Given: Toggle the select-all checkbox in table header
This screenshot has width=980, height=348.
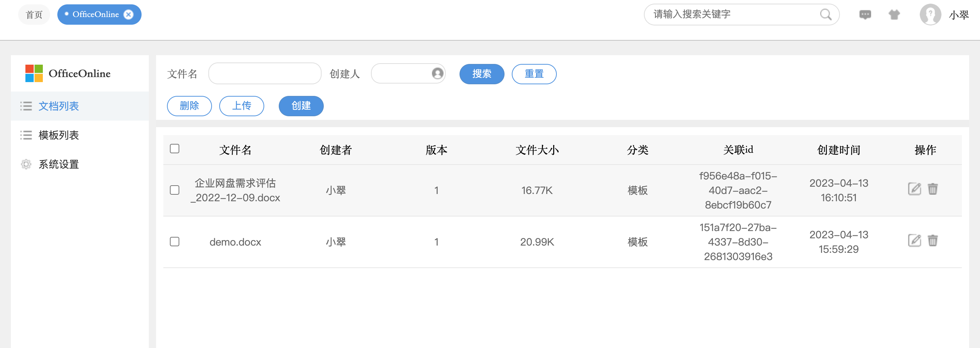Looking at the screenshot, I should (x=175, y=149).
